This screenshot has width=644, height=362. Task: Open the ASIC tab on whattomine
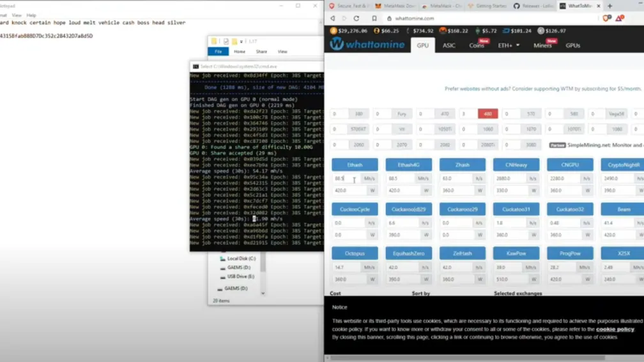tap(449, 45)
